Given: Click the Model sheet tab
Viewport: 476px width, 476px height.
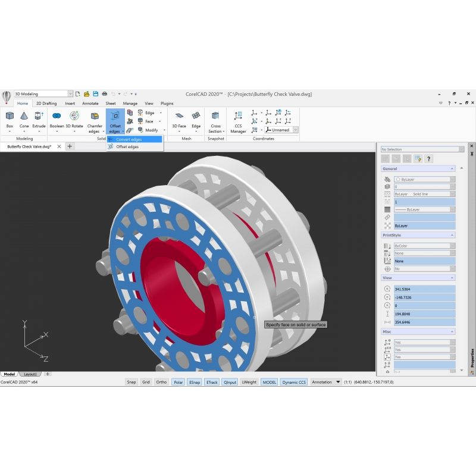Looking at the screenshot, I should coord(10,374).
